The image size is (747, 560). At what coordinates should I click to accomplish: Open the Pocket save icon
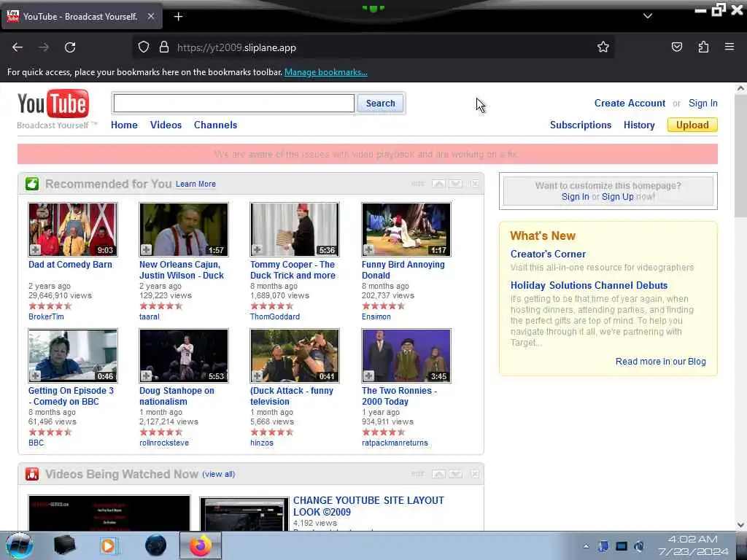pyautogui.click(x=676, y=47)
